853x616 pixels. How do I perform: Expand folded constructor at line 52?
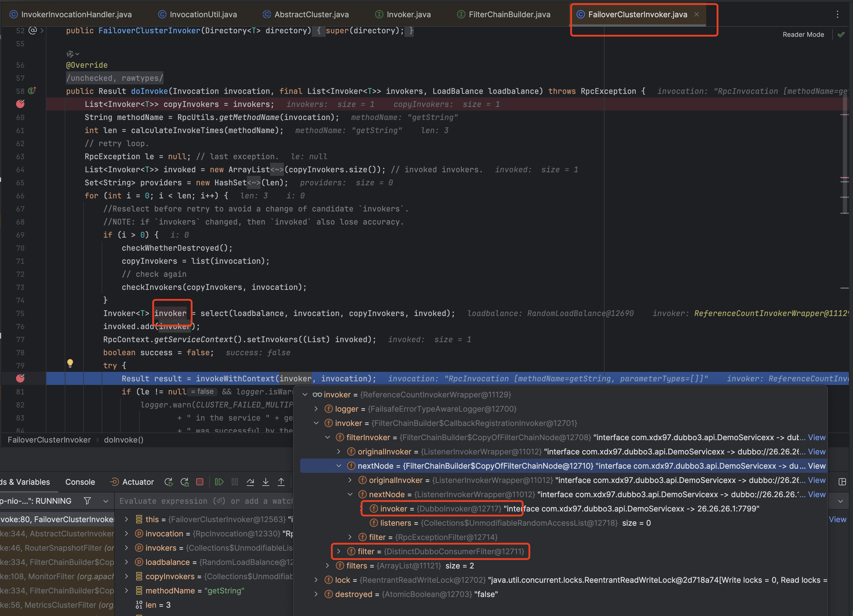(42, 30)
